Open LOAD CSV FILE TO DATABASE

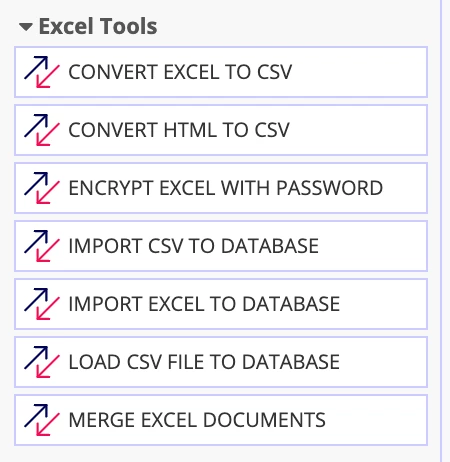(x=221, y=362)
